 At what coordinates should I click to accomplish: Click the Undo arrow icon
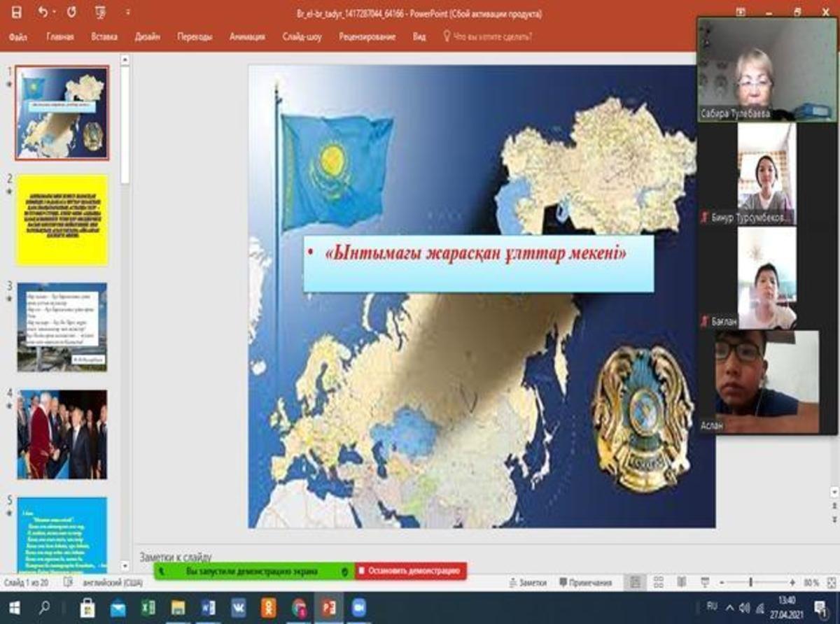click(42, 13)
